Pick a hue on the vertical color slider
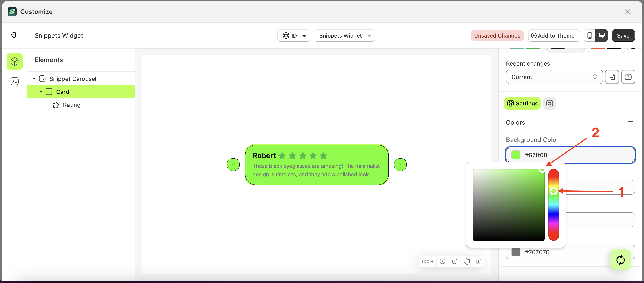Screen dimensions: 644x283 click(554, 191)
